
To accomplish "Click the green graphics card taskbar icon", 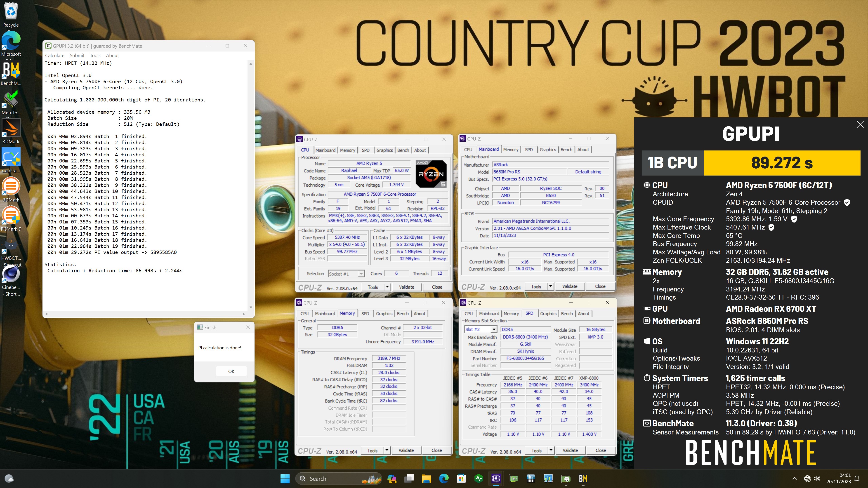I will pyautogui.click(x=514, y=479).
